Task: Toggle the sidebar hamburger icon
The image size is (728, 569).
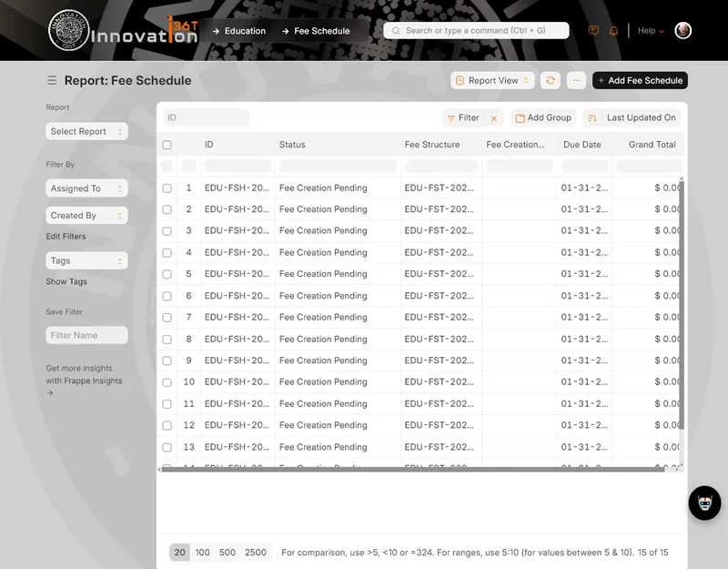Action: 52,80
